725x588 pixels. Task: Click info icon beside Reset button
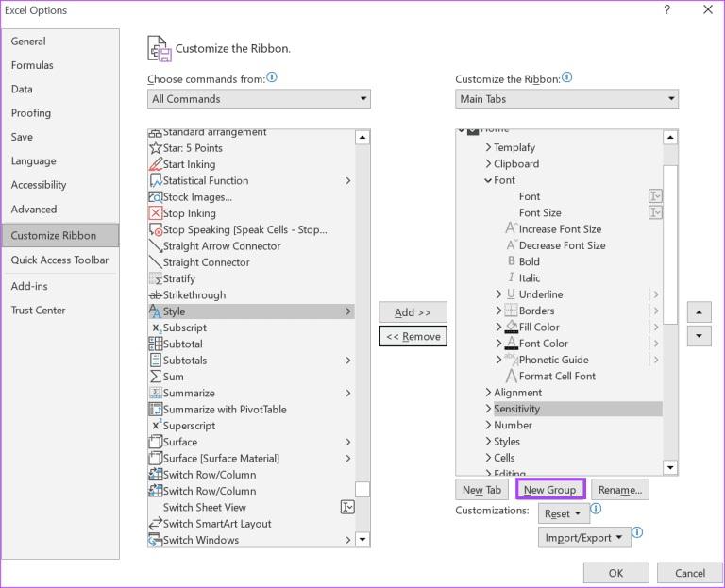pos(596,509)
